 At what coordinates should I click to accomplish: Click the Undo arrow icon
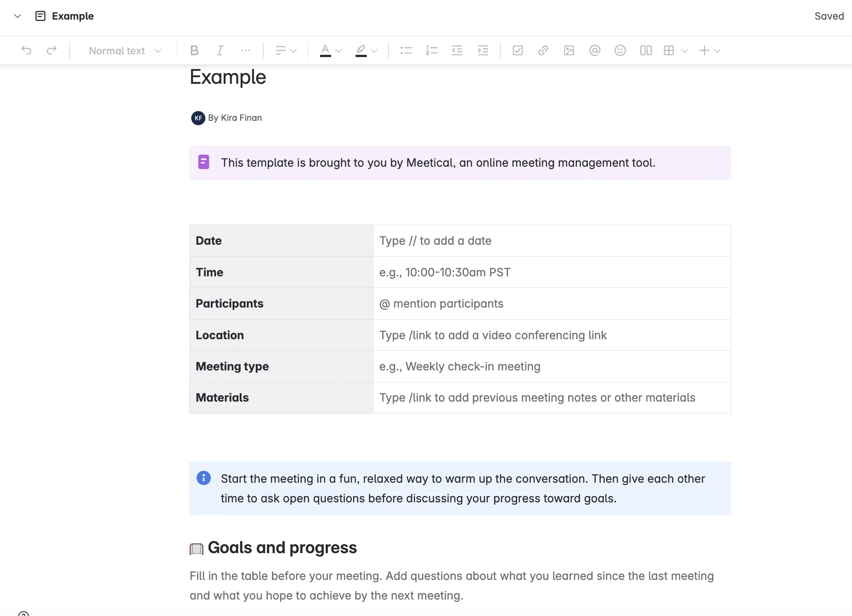tap(26, 50)
